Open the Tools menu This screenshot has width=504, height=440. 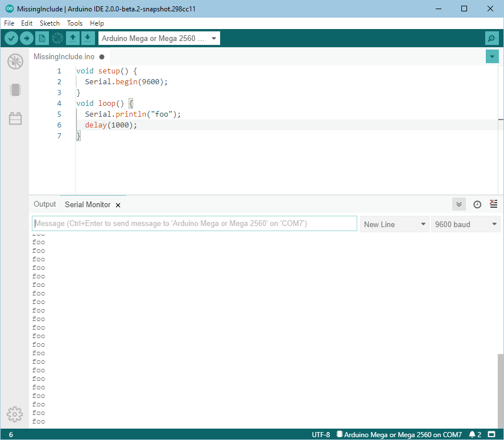point(75,23)
